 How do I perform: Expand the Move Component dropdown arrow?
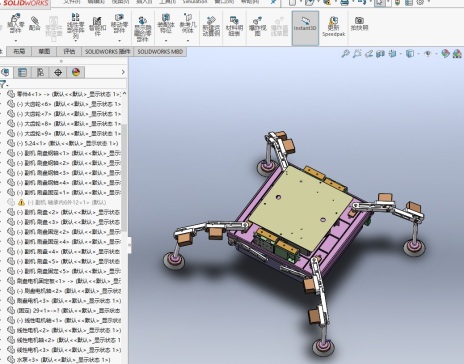(119, 41)
